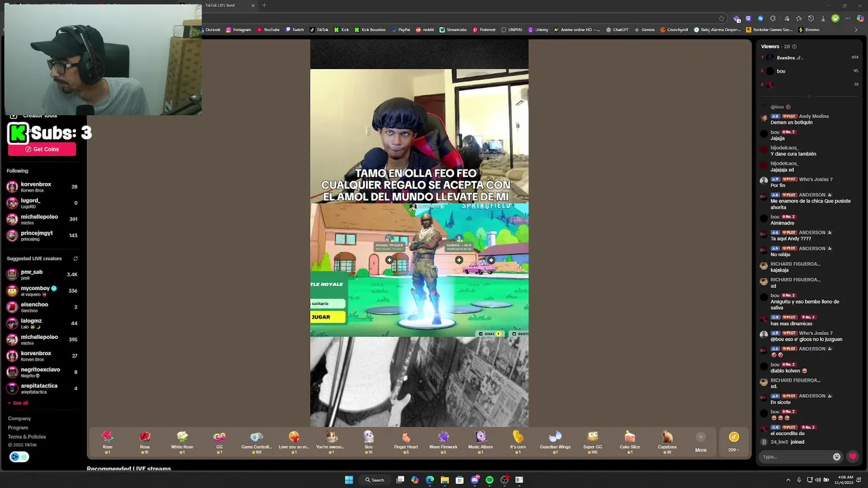
Task: Click the TikTok LIVE feed video
Action: click(x=419, y=233)
